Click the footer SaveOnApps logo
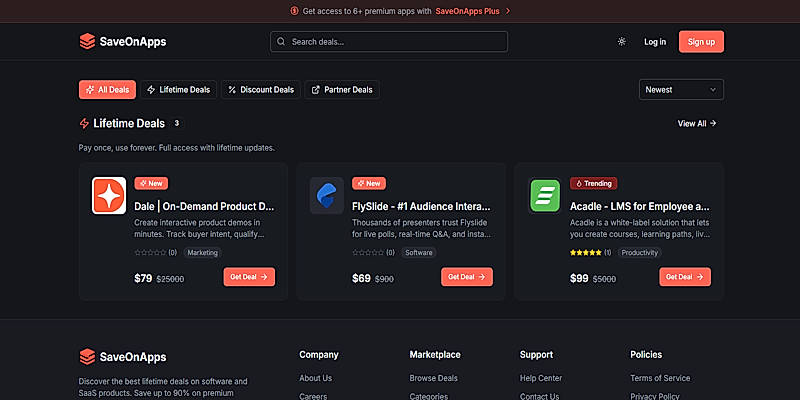The height and width of the screenshot is (400, 800). tap(122, 357)
